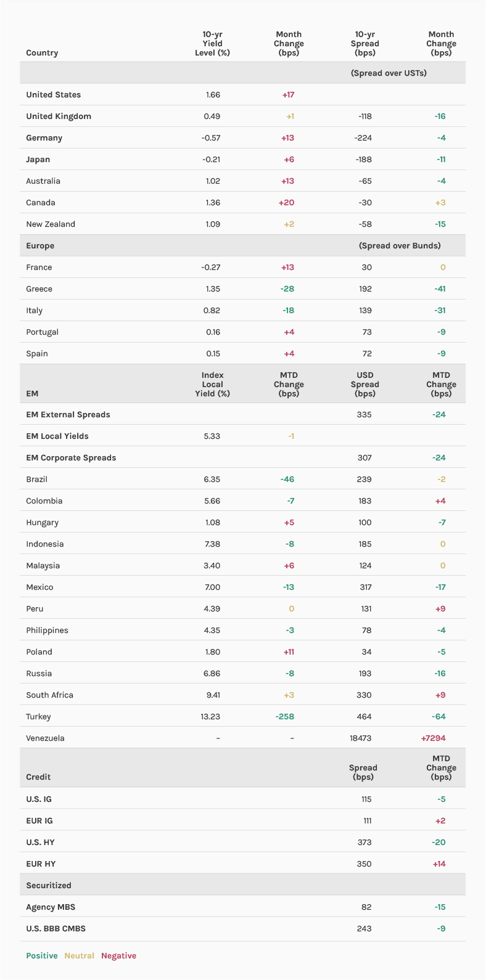
Task: Click the EUR HY row label
Action: tap(41, 864)
